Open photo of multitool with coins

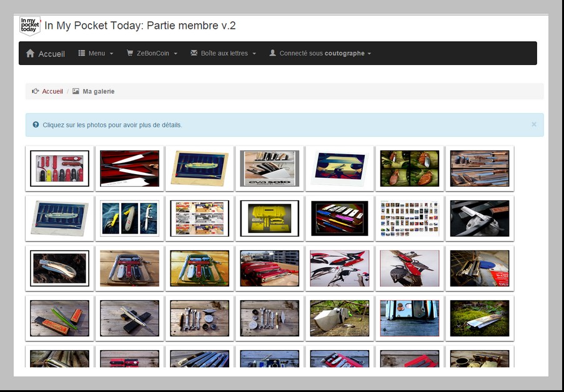(x=410, y=318)
